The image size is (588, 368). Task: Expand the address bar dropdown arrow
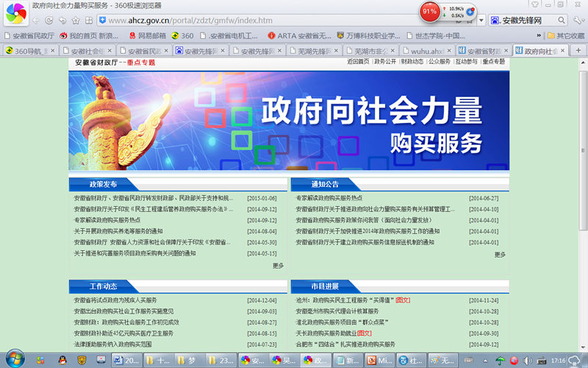click(481, 20)
